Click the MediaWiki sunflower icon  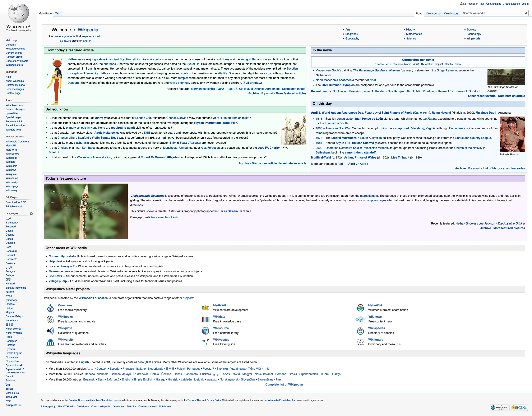click(x=205, y=308)
